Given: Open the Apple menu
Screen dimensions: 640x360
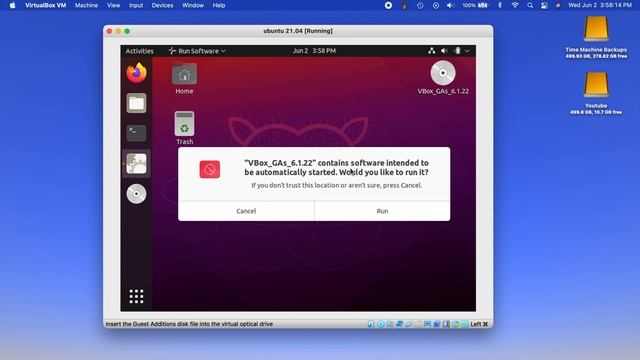Looking at the screenshot, I should 13,5.
